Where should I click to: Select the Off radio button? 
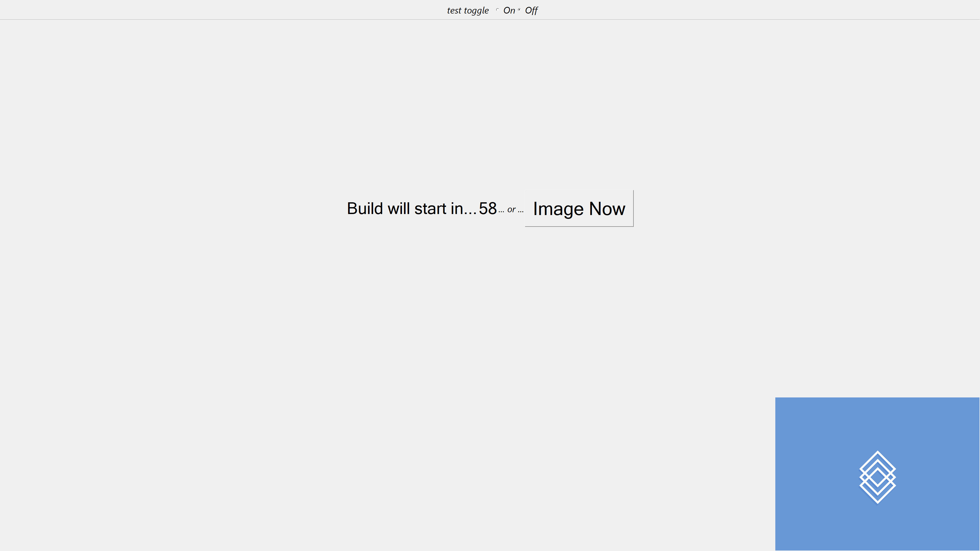519,10
